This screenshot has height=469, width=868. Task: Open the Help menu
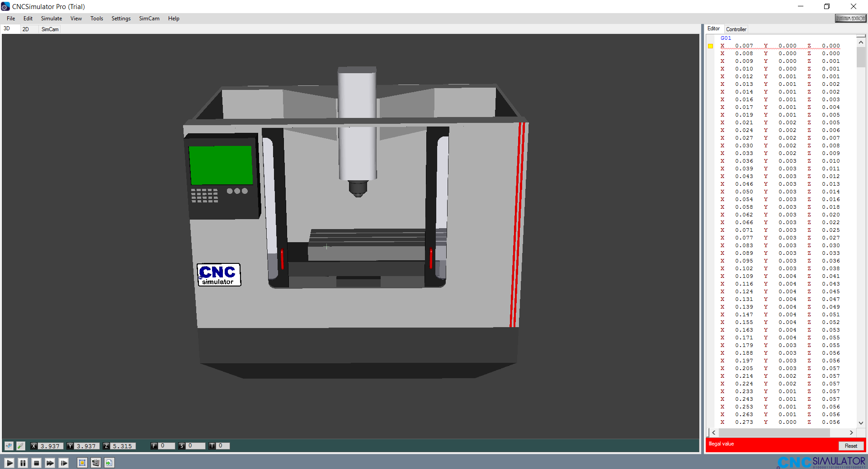[x=174, y=19]
